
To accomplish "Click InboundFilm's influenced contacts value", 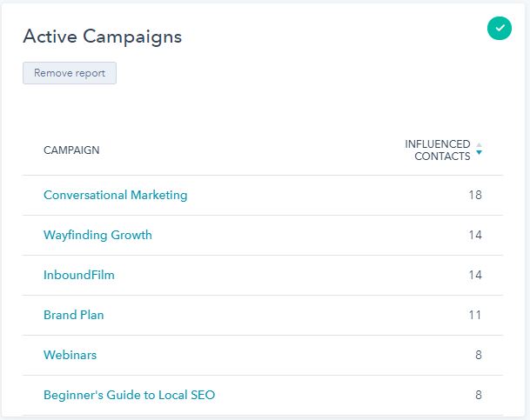I will click(x=474, y=275).
